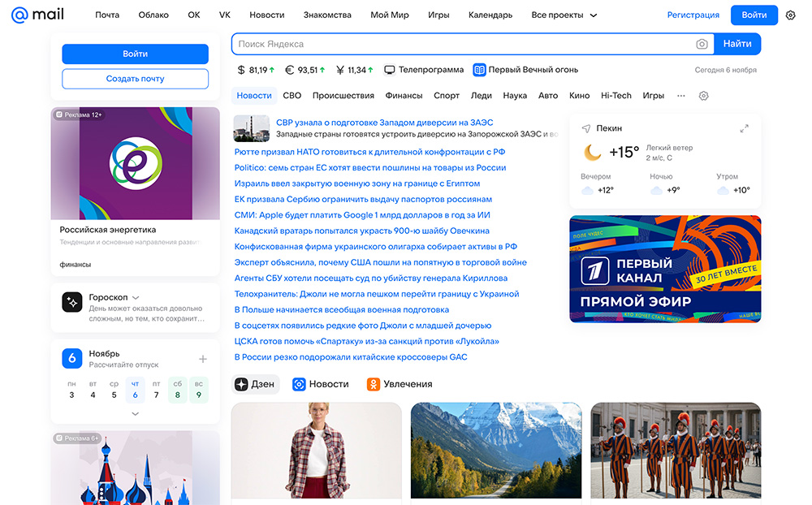Image resolution: width=812 pixels, height=505 pixels.
Task: Open the Все проекты dropdown
Action: tap(564, 15)
